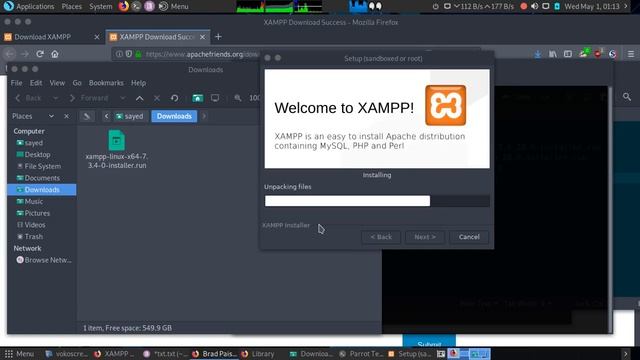Image resolution: width=640 pixels, height=360 pixels.
Task: Click Cancel in XAMPP setup dialog
Action: (469, 237)
